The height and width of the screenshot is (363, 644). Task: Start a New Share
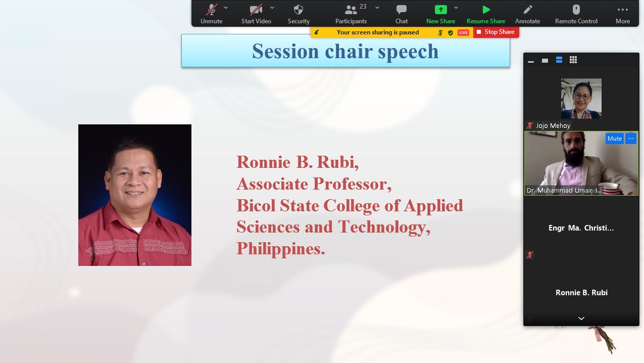tap(440, 14)
